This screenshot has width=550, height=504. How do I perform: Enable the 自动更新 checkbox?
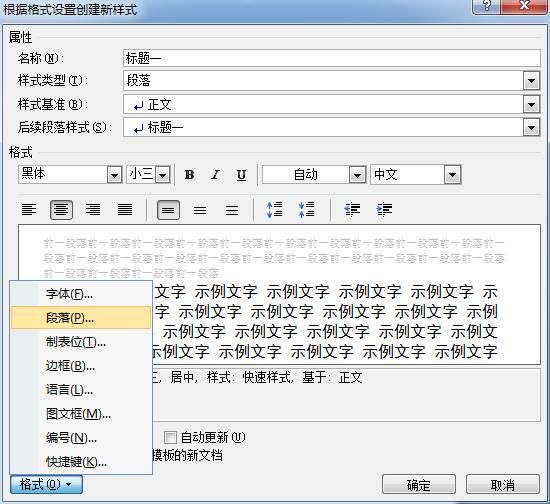[170, 437]
